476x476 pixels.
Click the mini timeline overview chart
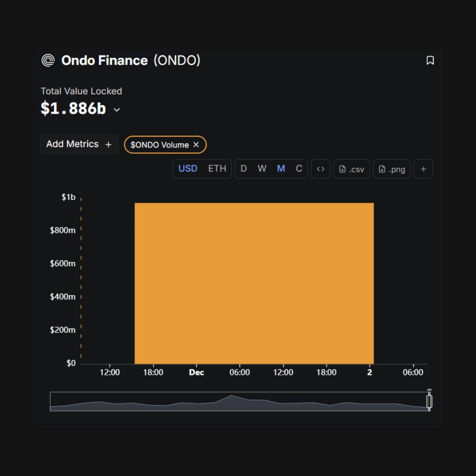(239, 401)
